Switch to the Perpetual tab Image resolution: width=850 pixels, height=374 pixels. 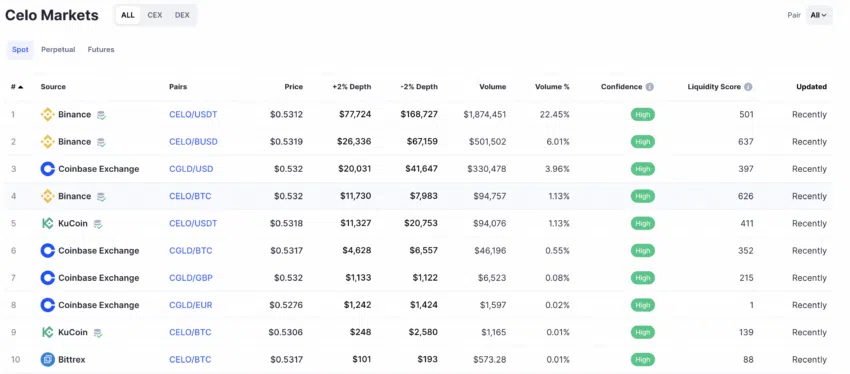58,49
